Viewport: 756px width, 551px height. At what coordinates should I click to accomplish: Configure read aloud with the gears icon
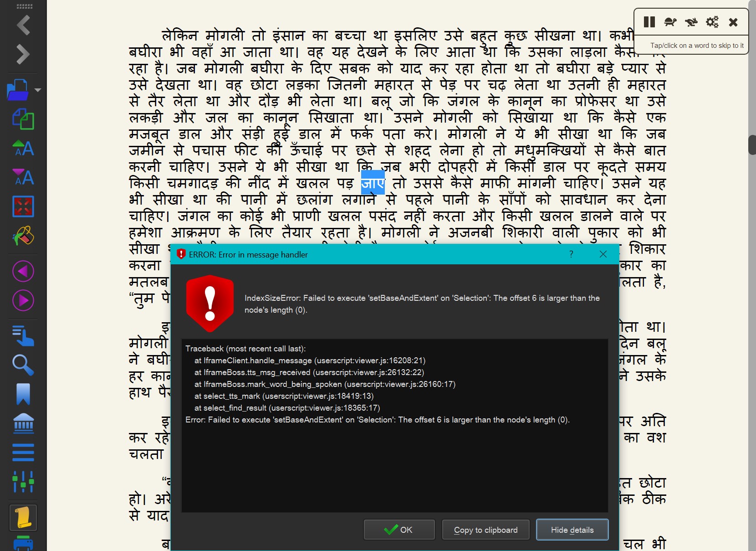pos(712,22)
